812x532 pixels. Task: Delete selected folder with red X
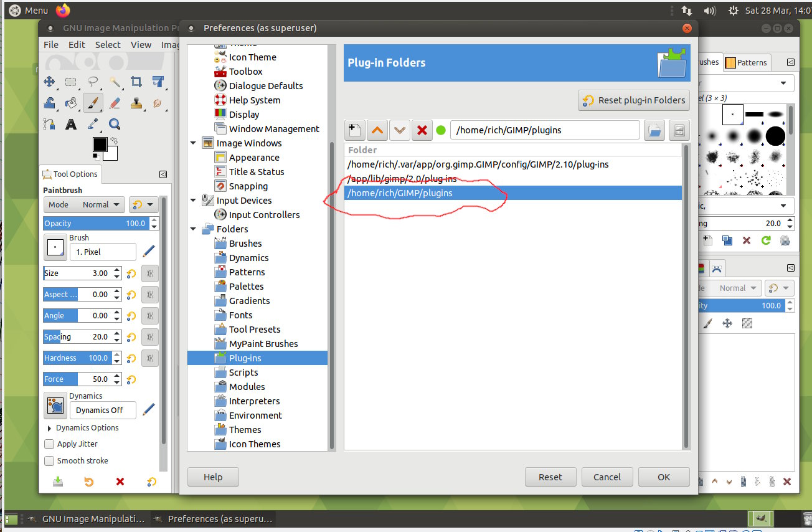click(422, 130)
